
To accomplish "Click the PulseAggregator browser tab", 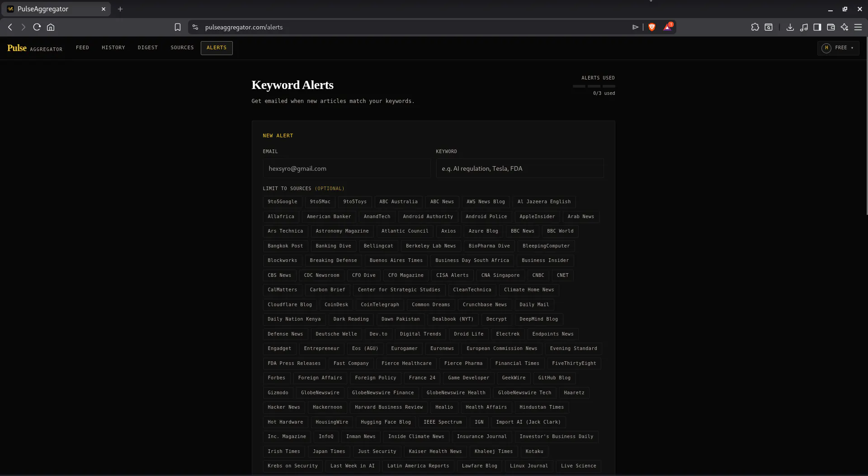I will point(57,9).
